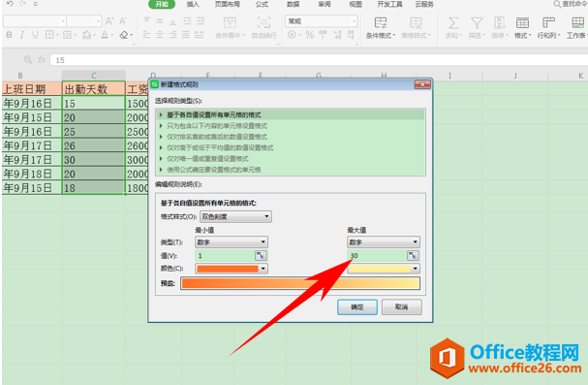Viewport: 588px width, 385px height.
Task: Open the quick access toolbar customize arrow
Action: click(35, 4)
